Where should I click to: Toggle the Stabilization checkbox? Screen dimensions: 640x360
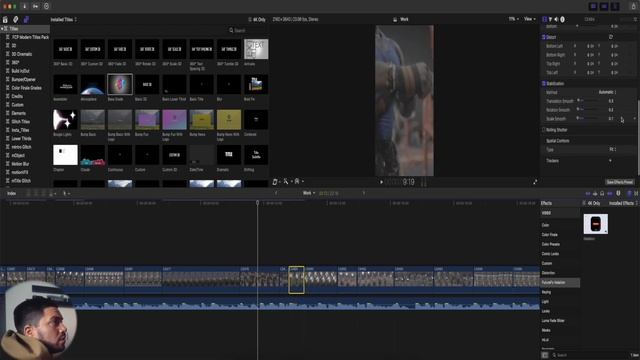tap(544, 83)
